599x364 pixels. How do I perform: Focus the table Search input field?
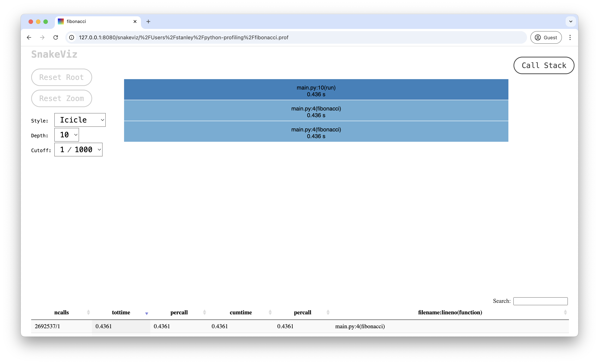click(540, 301)
